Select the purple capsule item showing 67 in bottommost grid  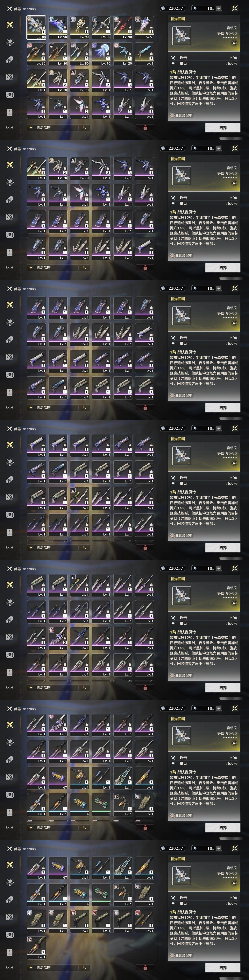58,868
